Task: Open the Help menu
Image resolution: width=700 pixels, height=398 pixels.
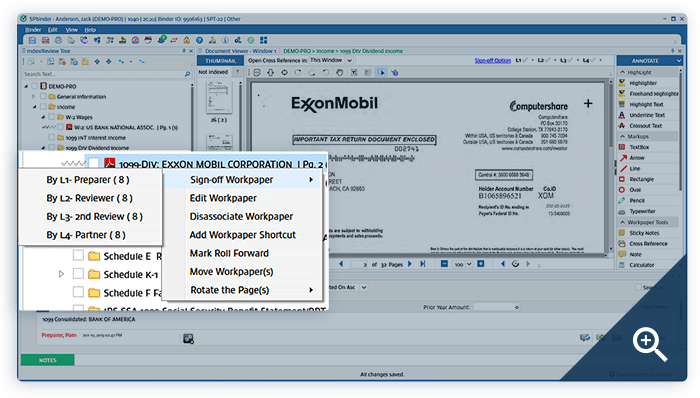Action: (90, 30)
